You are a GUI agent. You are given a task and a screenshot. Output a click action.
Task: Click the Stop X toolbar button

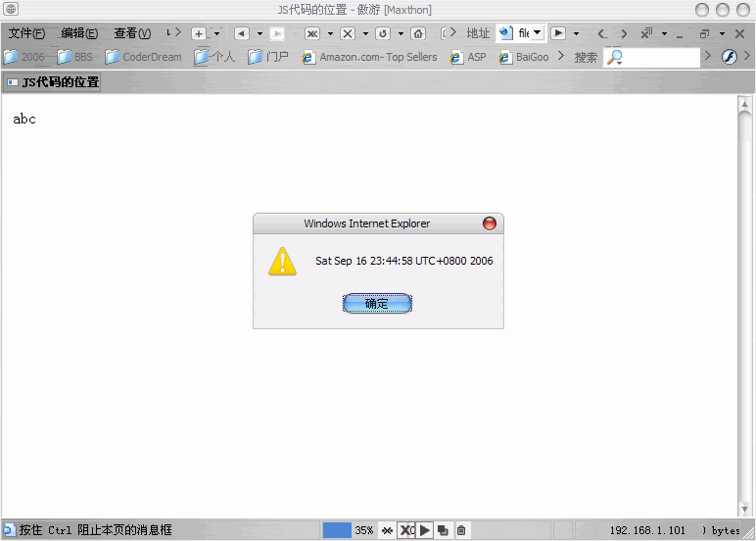tap(348, 33)
